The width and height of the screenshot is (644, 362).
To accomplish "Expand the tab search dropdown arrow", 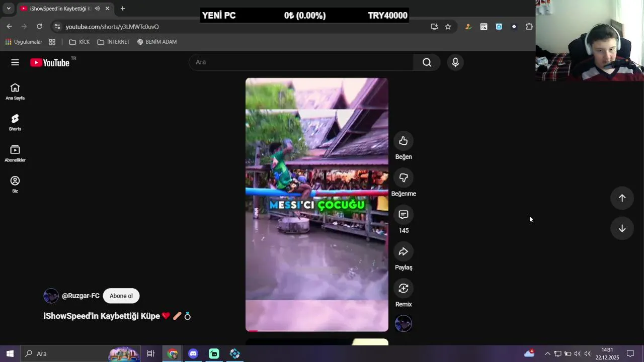I will (x=9, y=9).
